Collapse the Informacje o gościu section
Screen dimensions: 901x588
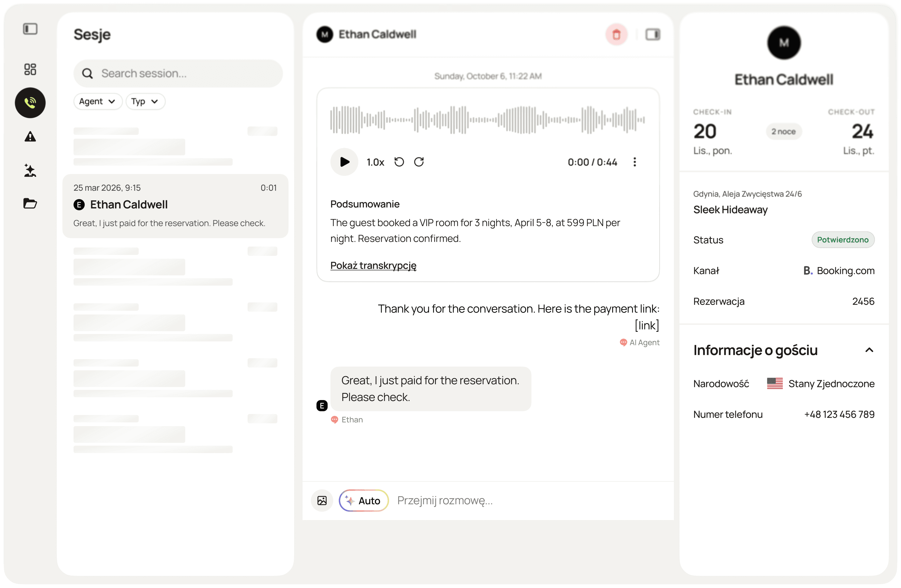[x=869, y=350]
